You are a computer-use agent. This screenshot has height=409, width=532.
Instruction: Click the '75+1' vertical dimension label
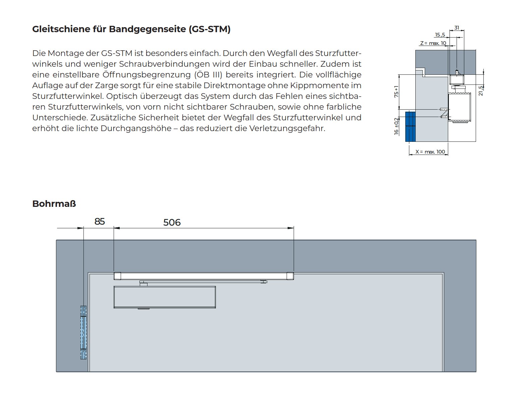click(x=396, y=92)
